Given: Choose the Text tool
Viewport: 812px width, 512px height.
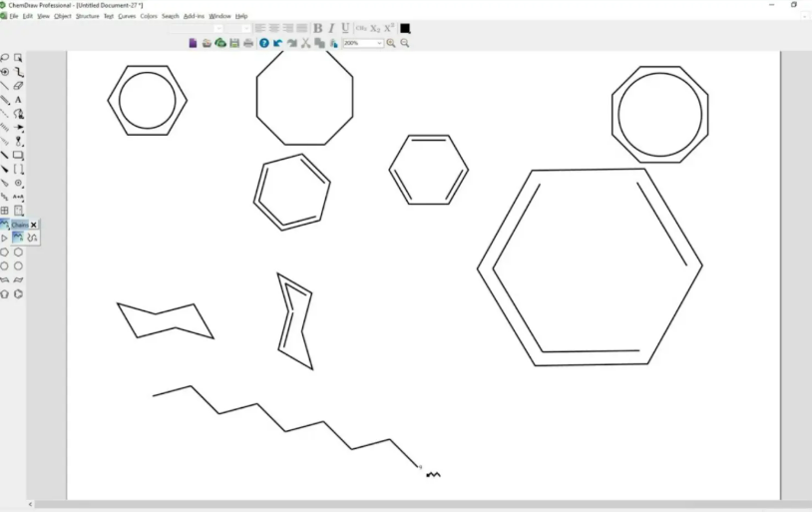Looking at the screenshot, I should coord(18,100).
